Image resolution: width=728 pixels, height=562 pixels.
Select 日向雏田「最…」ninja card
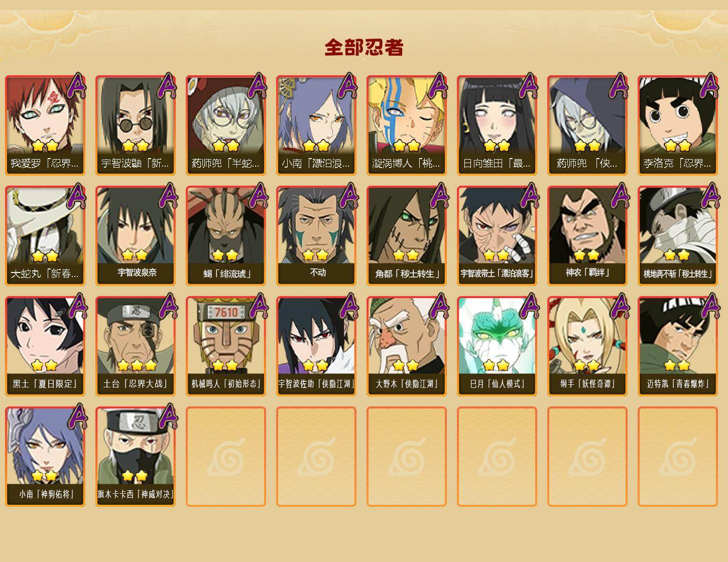coord(497,125)
